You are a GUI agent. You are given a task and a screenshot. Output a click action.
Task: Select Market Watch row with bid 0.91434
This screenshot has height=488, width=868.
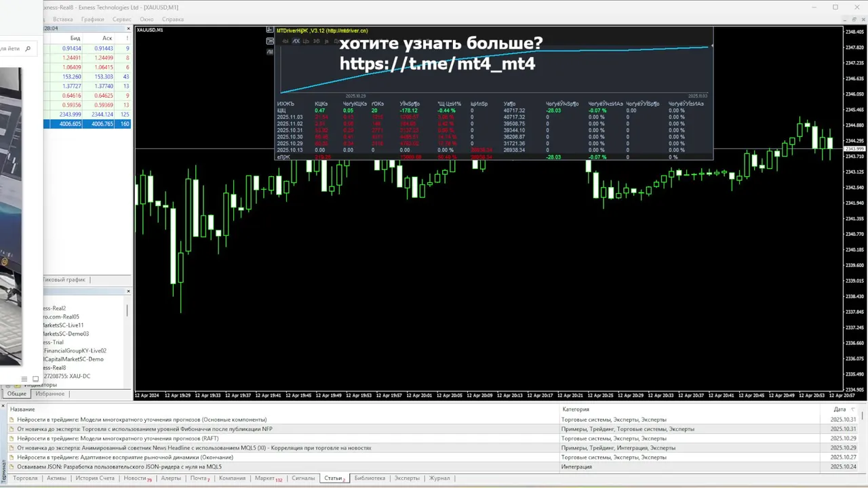[87, 49]
